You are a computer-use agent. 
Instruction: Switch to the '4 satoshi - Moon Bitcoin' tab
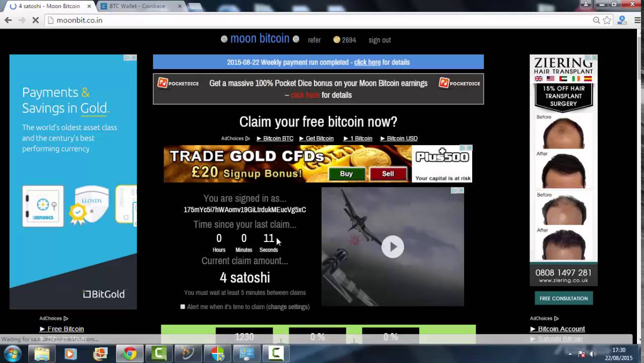[x=49, y=6]
